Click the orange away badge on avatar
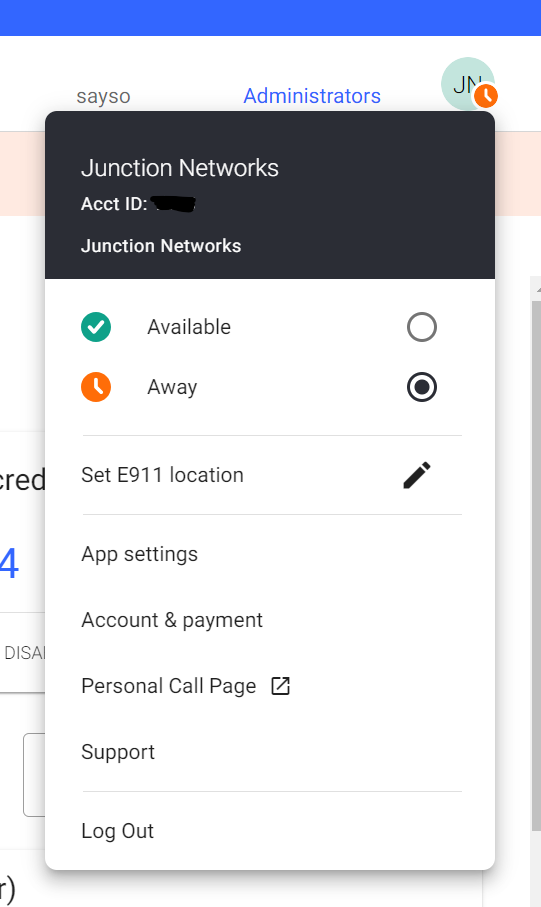541x907 pixels. 486,96
